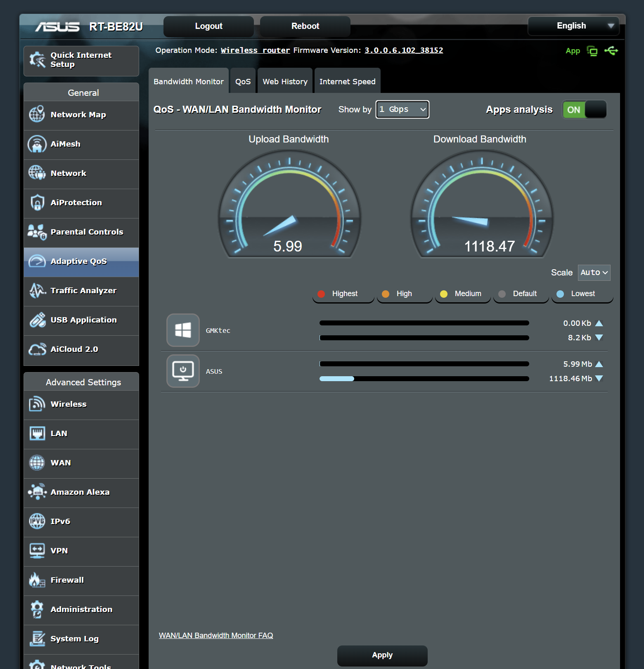
Task: Click the Network globe icon
Action: [37, 173]
